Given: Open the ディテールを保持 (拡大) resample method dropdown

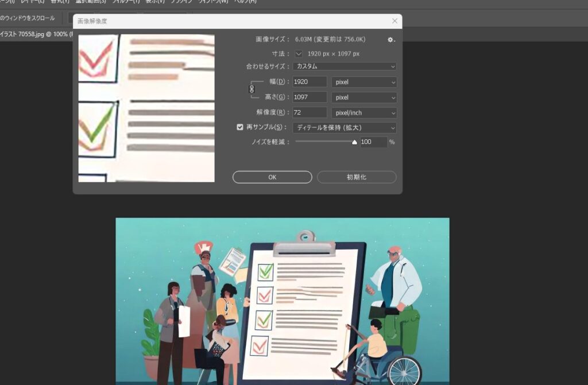Looking at the screenshot, I should [345, 128].
